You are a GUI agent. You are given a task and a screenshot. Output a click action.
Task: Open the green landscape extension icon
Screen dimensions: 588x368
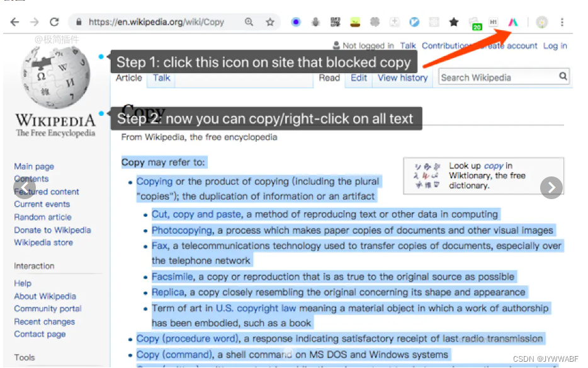coord(354,22)
